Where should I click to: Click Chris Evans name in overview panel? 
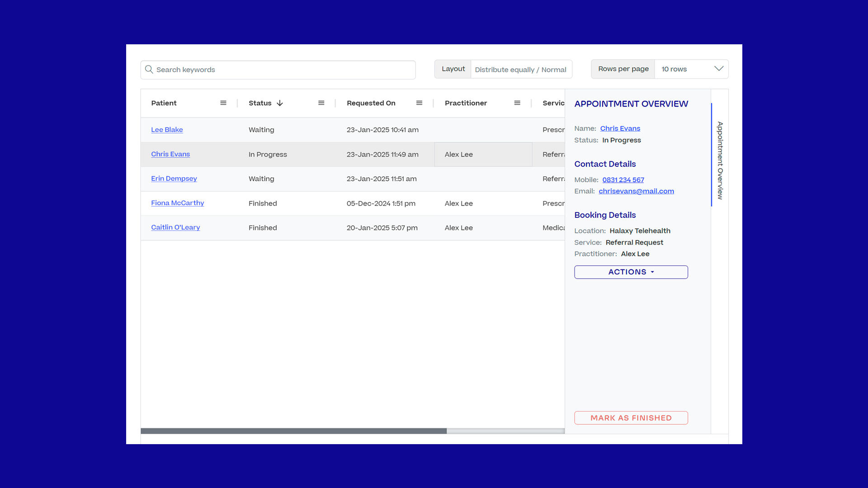pos(620,128)
